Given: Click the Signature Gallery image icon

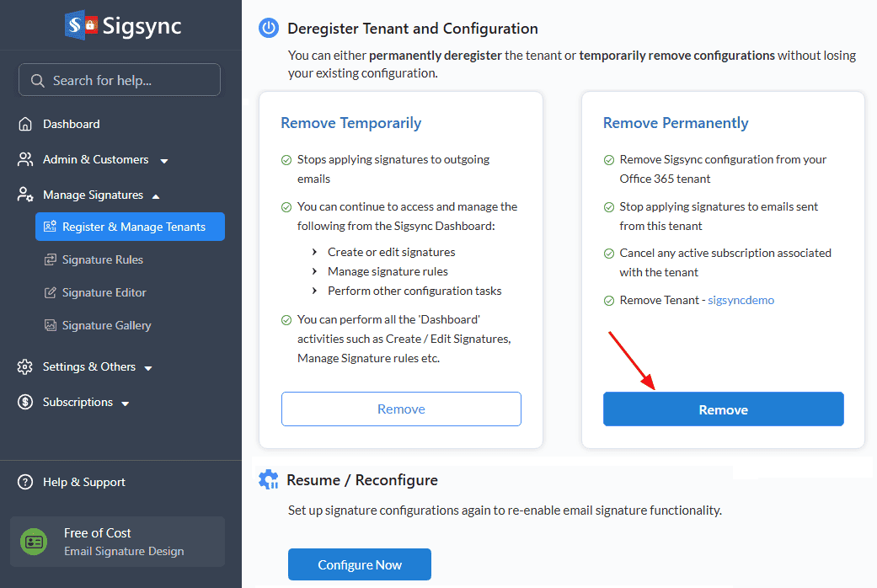Looking at the screenshot, I should coord(51,325).
